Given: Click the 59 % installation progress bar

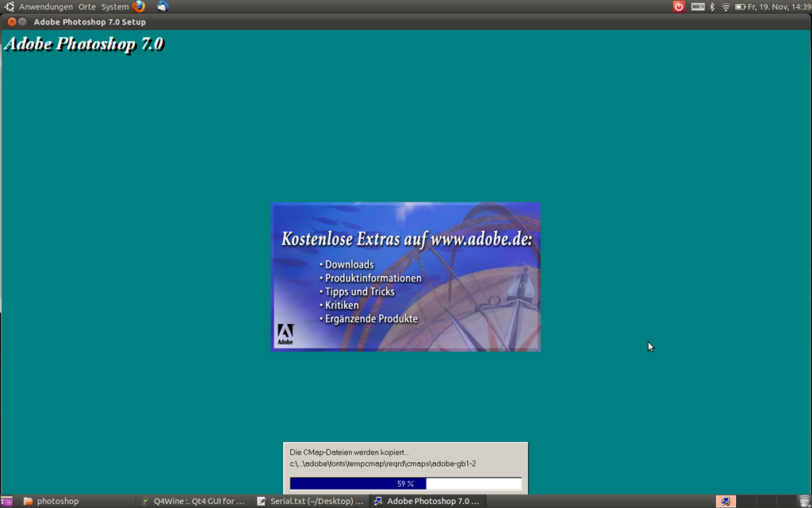Looking at the screenshot, I should (x=405, y=483).
